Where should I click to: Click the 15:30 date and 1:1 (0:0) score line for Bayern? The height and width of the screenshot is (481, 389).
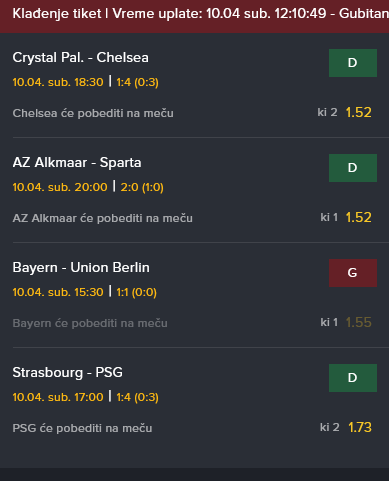[x=85, y=292]
